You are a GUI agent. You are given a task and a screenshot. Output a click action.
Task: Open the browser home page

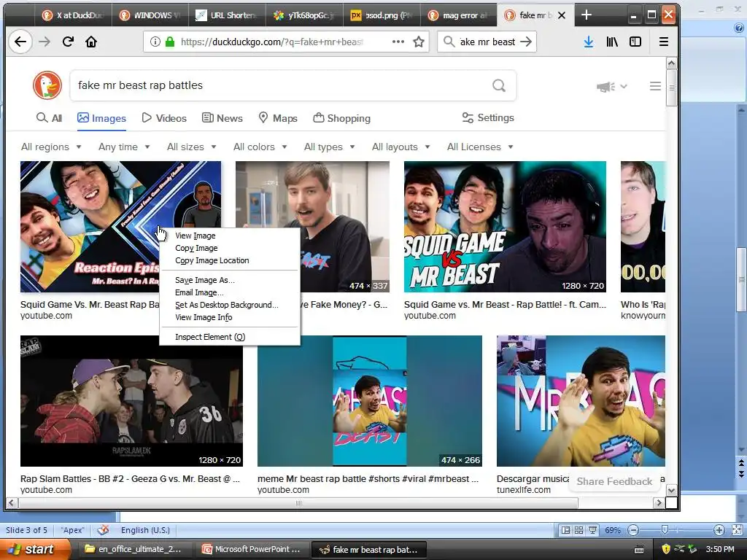pyautogui.click(x=91, y=42)
